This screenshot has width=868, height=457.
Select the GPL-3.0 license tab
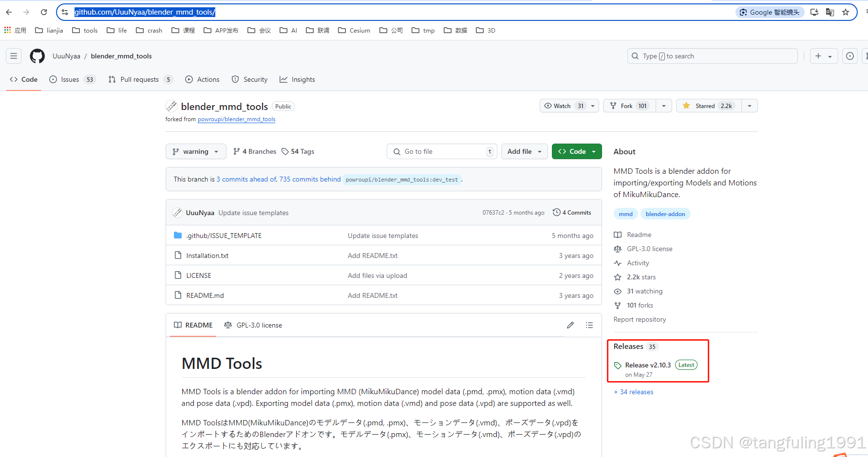point(253,325)
